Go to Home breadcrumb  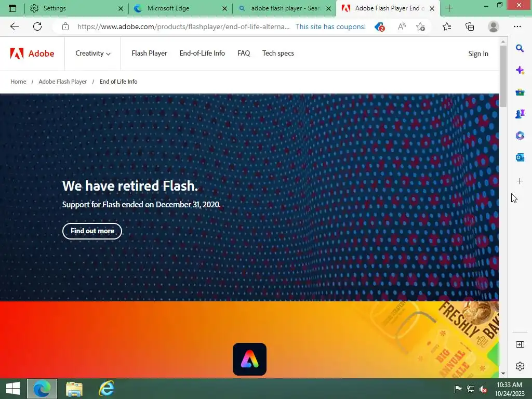coord(18,82)
